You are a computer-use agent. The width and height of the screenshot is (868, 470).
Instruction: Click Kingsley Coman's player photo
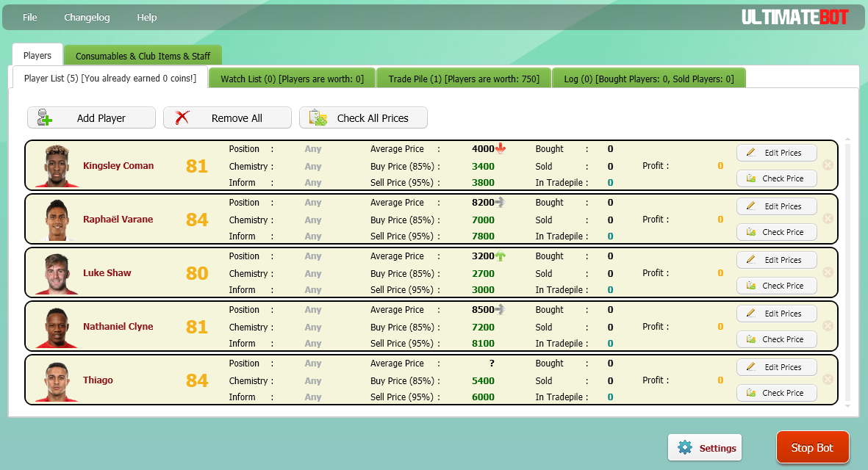[57, 166]
